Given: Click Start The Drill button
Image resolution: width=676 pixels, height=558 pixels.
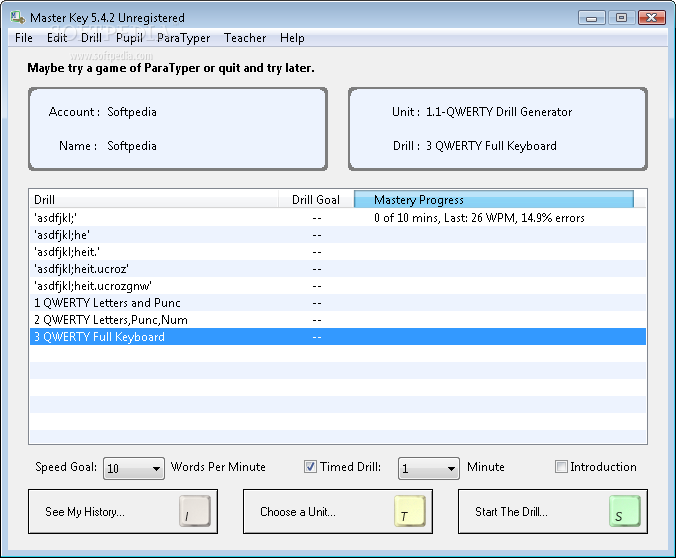Looking at the screenshot, I should click(x=553, y=511).
